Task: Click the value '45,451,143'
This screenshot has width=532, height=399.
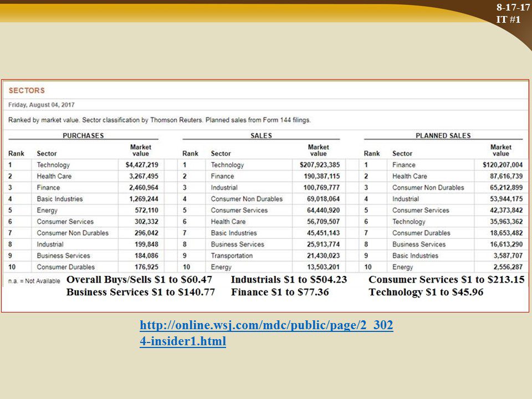Action: [323, 233]
